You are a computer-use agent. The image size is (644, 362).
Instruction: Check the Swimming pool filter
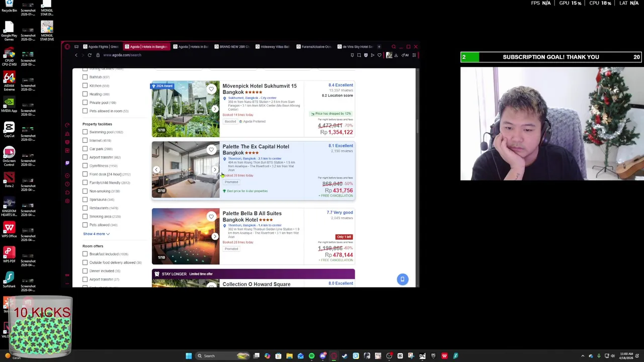[85, 132]
